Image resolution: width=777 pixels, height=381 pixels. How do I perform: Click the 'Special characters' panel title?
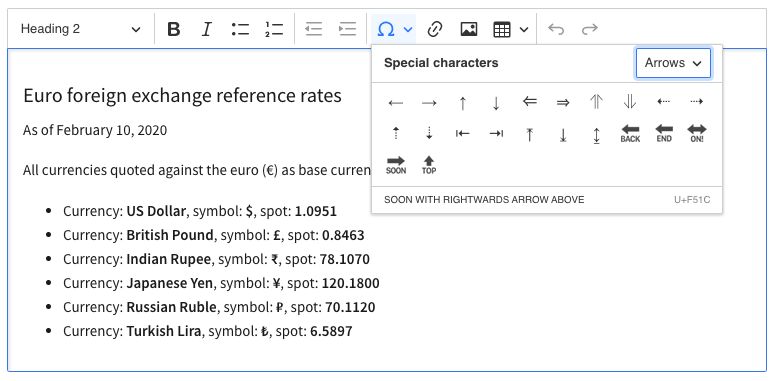pyautogui.click(x=441, y=63)
